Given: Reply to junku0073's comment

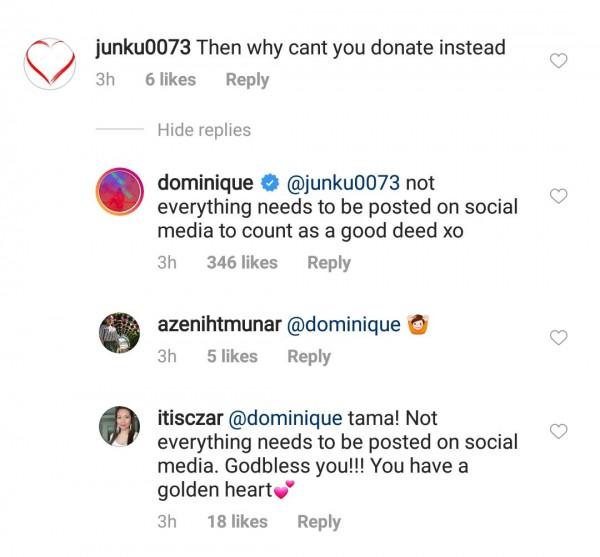Looking at the screenshot, I should pos(247,80).
